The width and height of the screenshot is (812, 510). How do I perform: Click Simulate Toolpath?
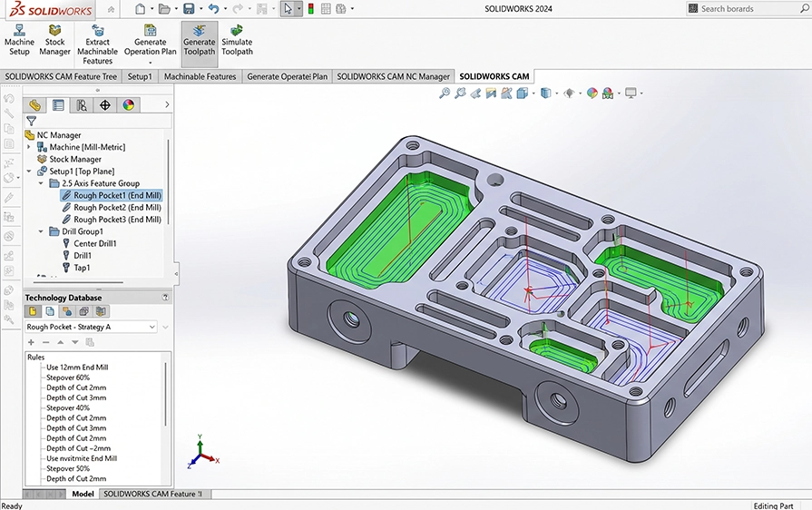tap(237, 40)
